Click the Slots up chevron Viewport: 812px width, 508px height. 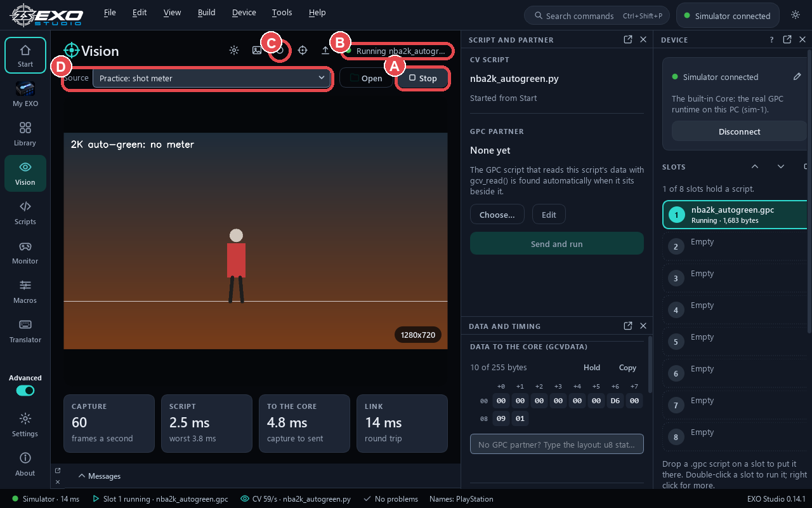pos(755,166)
